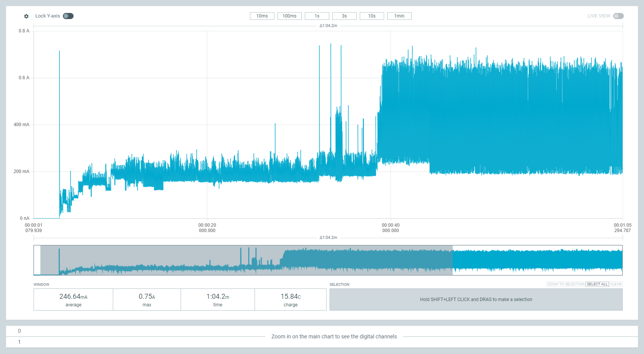This screenshot has width=644, height=354.
Task: Open chart settings via the gear icon
Action: tap(26, 16)
